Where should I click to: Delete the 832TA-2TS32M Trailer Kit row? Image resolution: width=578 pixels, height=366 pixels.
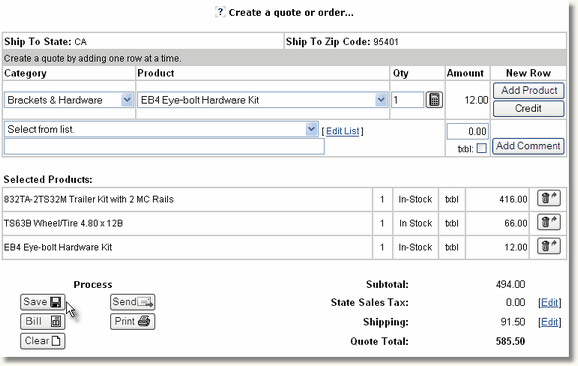(x=549, y=199)
